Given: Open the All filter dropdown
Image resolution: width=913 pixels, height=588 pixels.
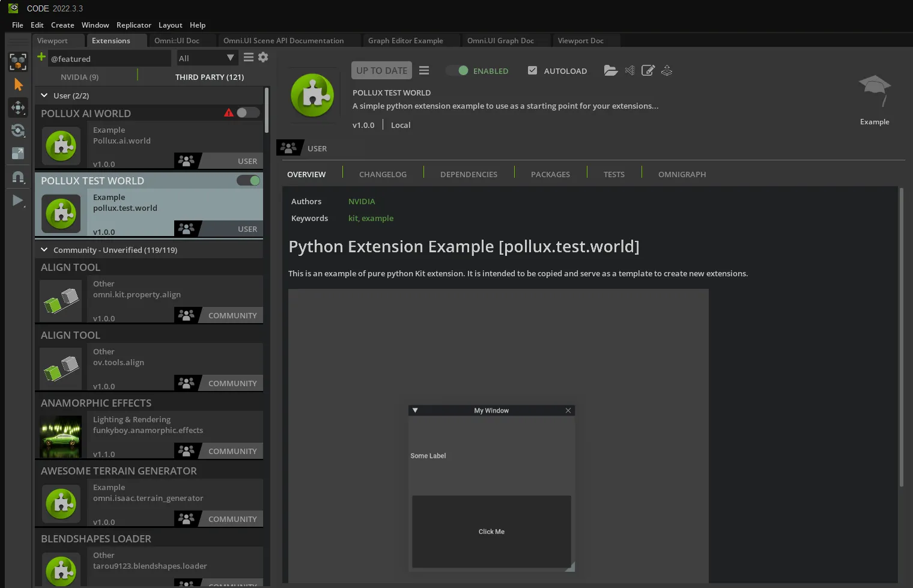Looking at the screenshot, I should (206, 58).
